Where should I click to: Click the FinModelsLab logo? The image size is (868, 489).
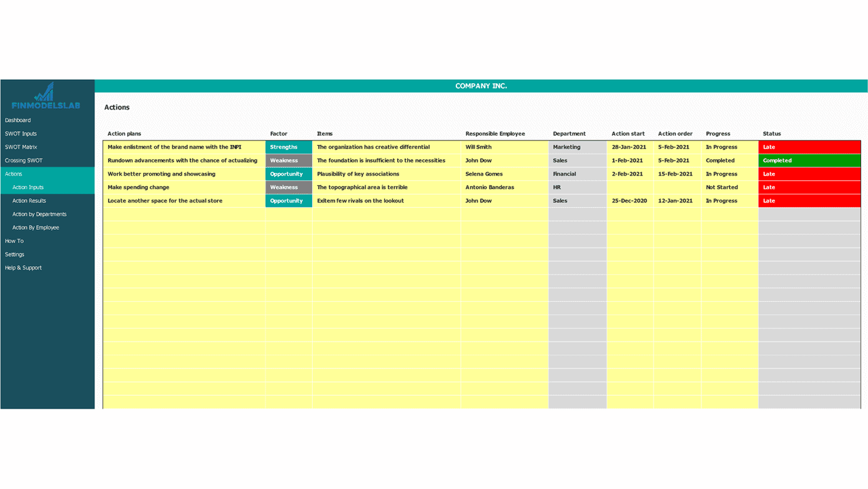point(46,96)
